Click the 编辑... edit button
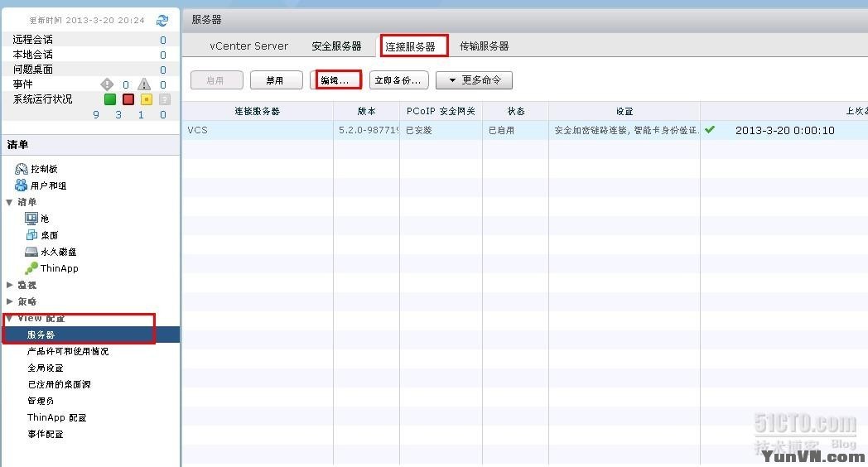The image size is (868, 467). [x=336, y=80]
